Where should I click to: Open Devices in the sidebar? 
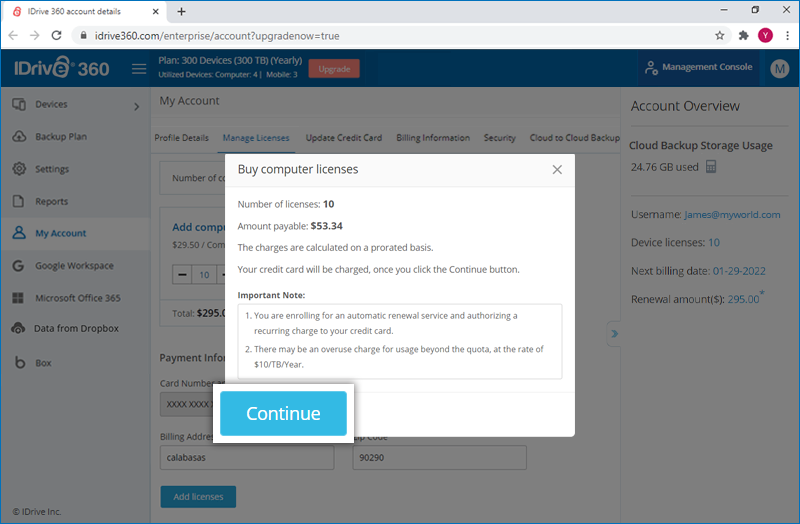click(x=51, y=104)
